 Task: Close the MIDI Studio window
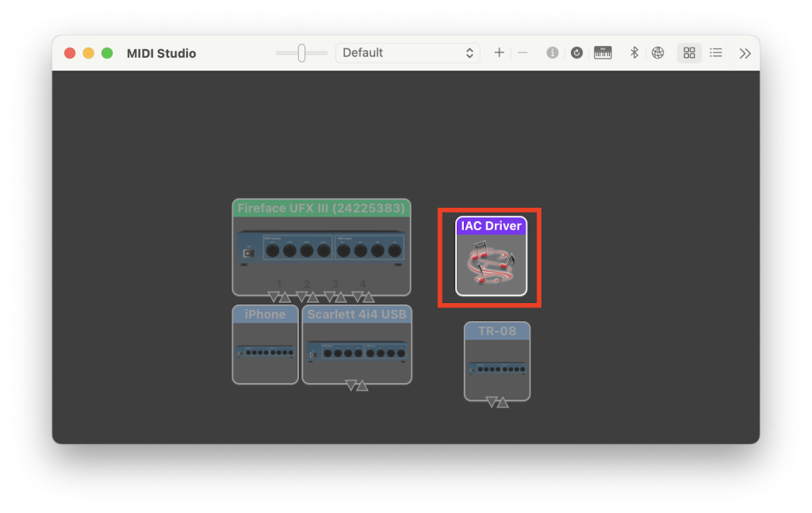[70, 53]
